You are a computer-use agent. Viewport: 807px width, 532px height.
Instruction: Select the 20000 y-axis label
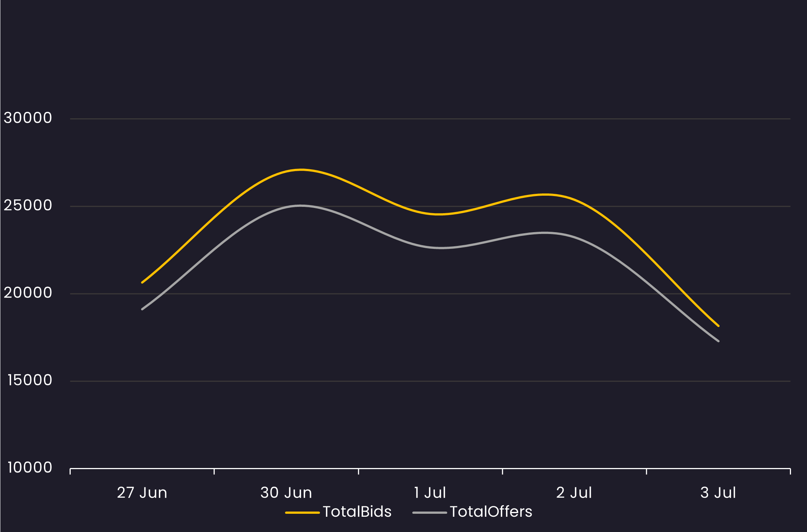pyautogui.click(x=28, y=293)
